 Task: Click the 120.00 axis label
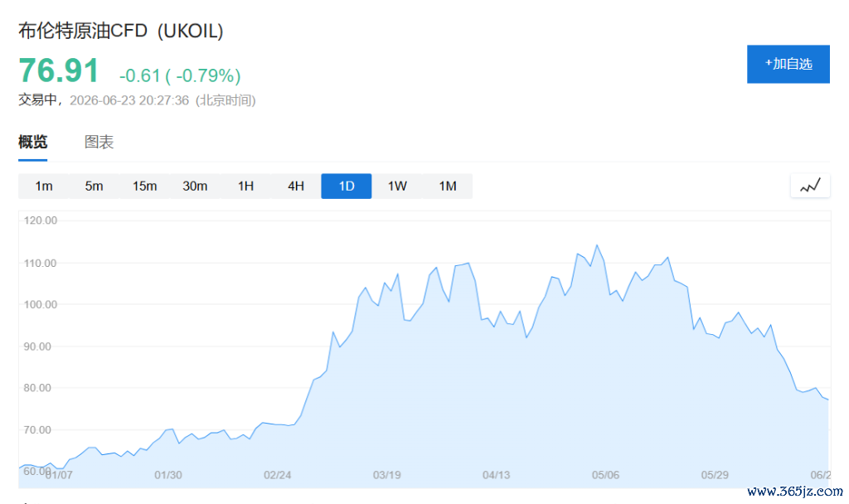click(x=41, y=220)
